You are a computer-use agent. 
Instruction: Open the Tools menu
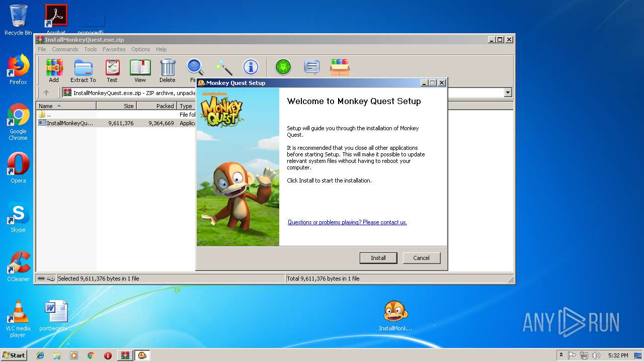pos(91,49)
